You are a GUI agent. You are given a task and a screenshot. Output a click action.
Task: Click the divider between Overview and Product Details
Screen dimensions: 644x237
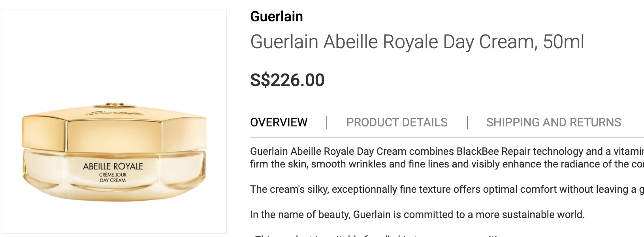(x=327, y=122)
